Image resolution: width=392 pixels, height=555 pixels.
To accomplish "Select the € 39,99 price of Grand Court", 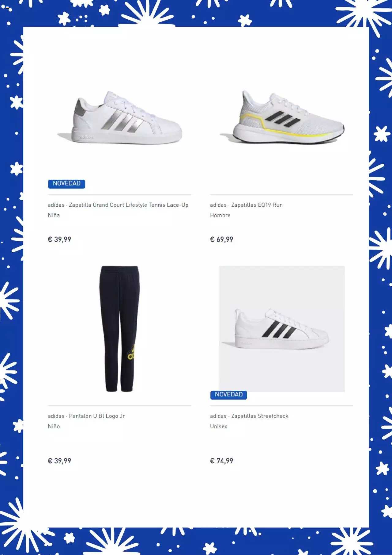I will coord(59,239).
